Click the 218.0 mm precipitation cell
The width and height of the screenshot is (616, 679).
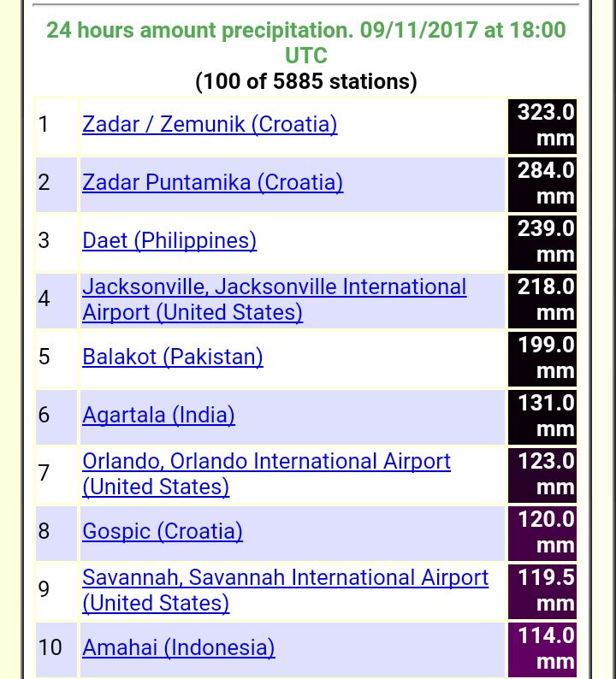tap(542, 301)
